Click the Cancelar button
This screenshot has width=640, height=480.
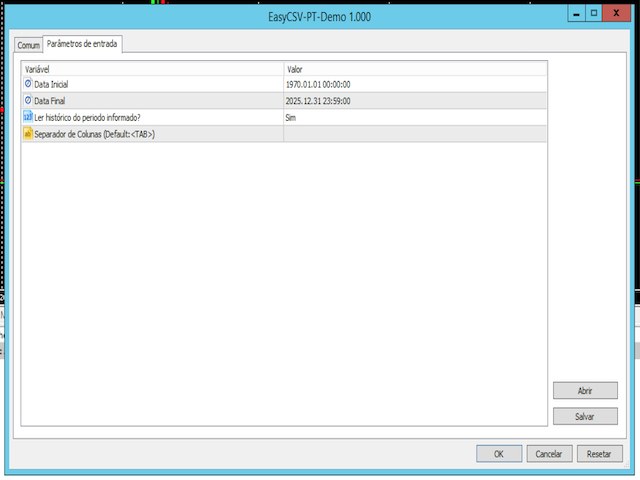[549, 453]
